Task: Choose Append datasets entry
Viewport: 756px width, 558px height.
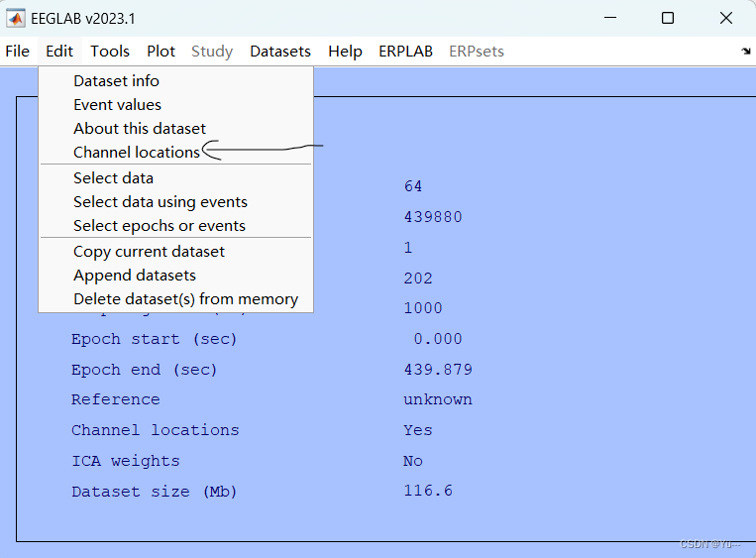Action: pyautogui.click(x=176, y=275)
